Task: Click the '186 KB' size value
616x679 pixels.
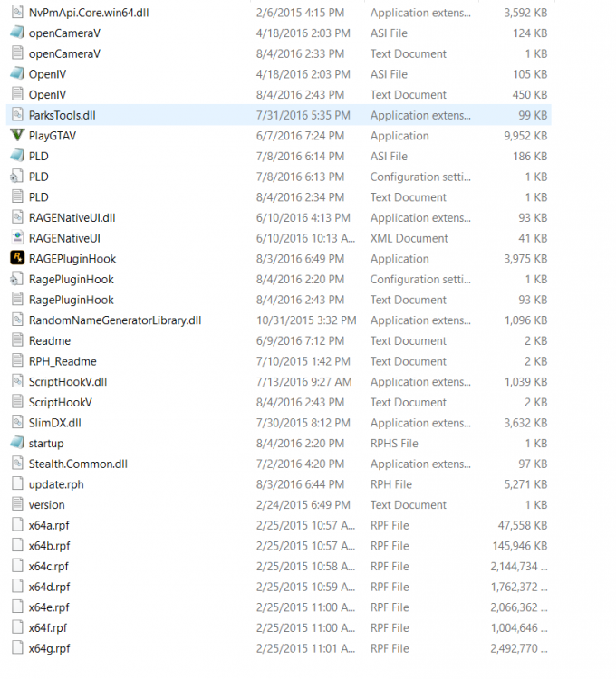Action: (x=530, y=157)
